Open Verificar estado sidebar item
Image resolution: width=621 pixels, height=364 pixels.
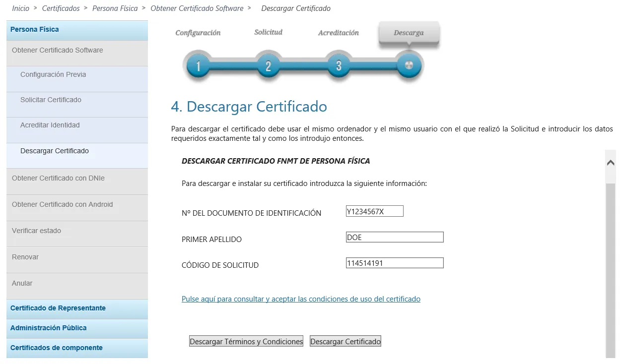[77, 234]
